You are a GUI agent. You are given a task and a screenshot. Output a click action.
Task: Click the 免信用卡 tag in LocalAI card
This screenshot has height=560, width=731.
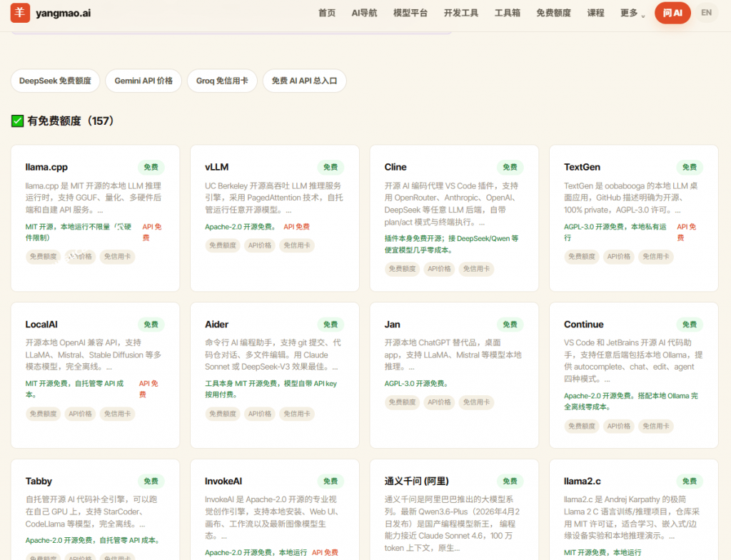click(x=118, y=414)
